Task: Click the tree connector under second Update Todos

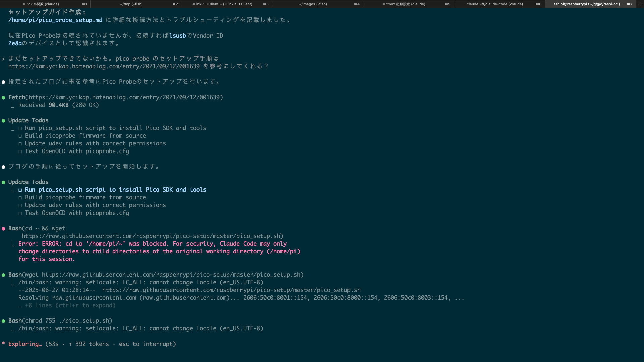Action: (x=12, y=190)
